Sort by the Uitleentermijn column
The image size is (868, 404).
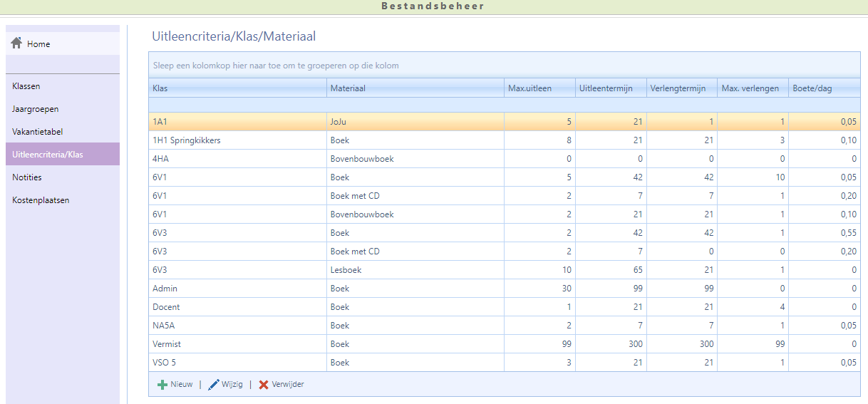[611, 88]
